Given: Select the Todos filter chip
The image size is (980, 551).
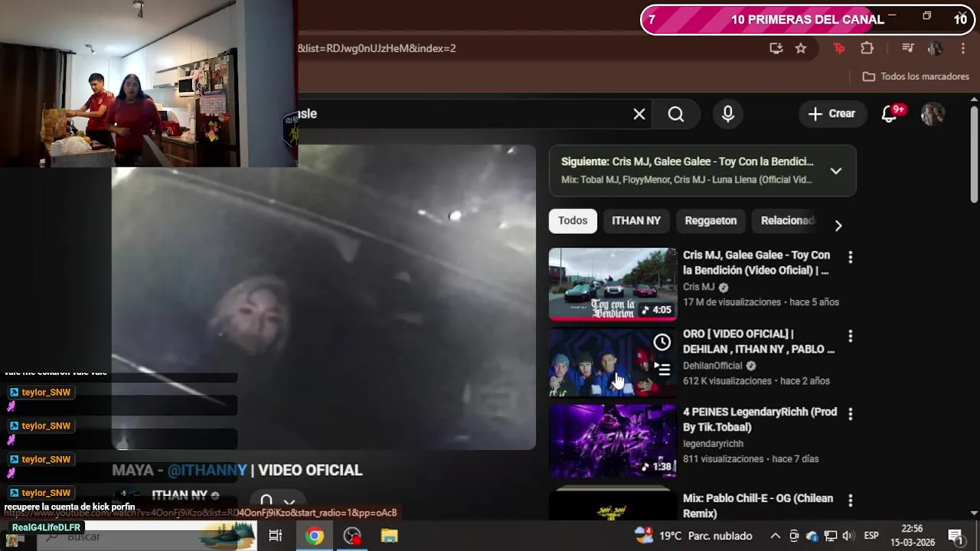Looking at the screenshot, I should pos(573,220).
